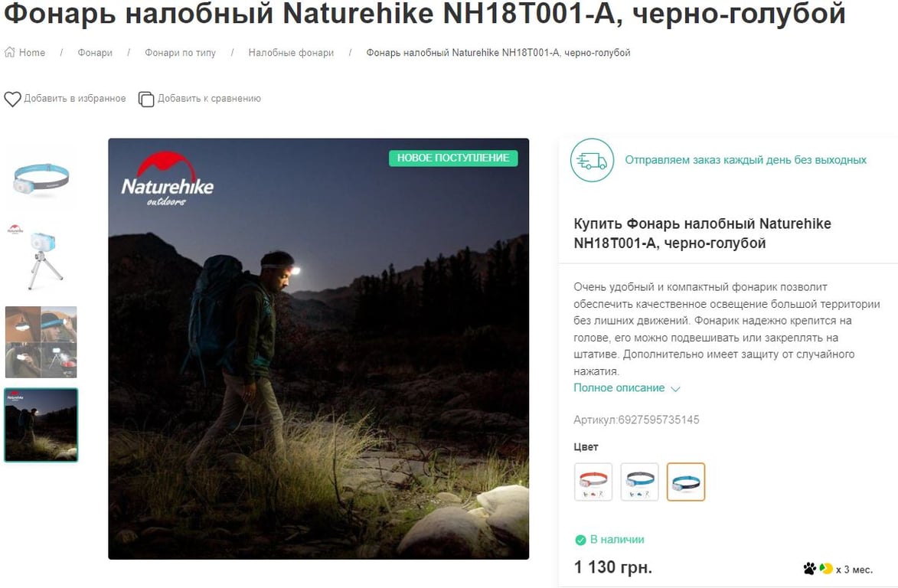Show the first blue headlamp thumbnail
The image size is (898, 588).
tap(41, 178)
